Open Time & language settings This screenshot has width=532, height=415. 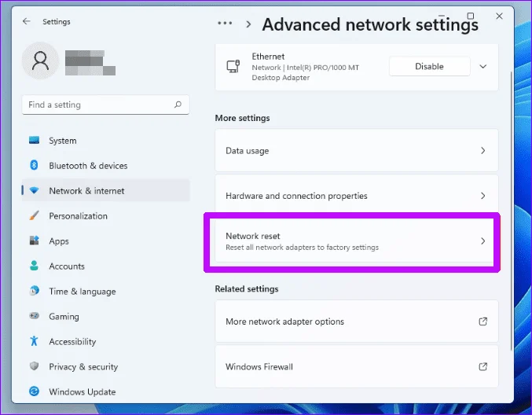point(105,291)
